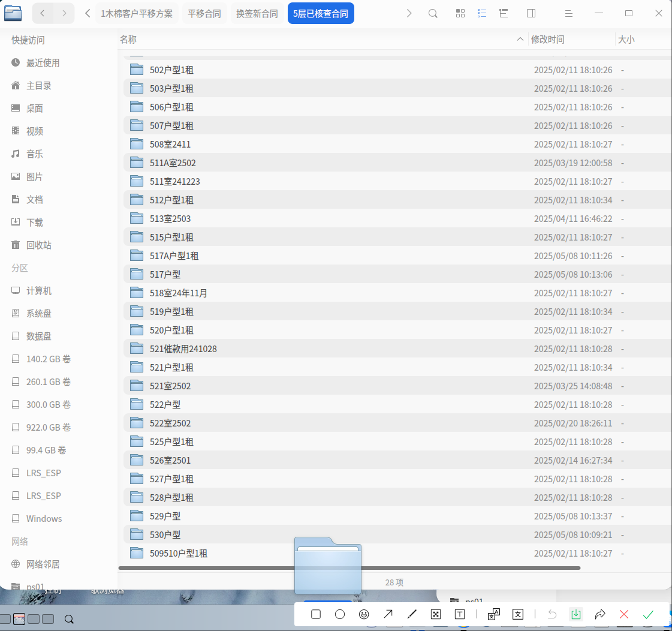Select the text annotation tool

[x=460, y=614]
